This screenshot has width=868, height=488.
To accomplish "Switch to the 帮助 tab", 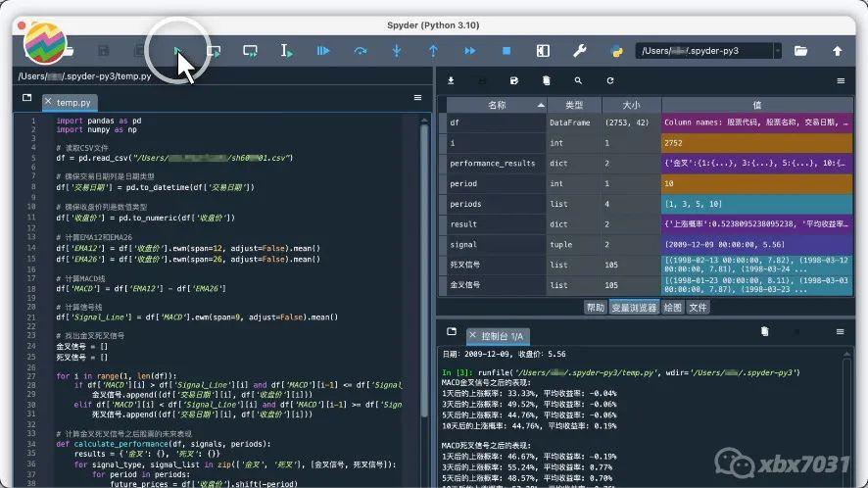I will [x=595, y=307].
